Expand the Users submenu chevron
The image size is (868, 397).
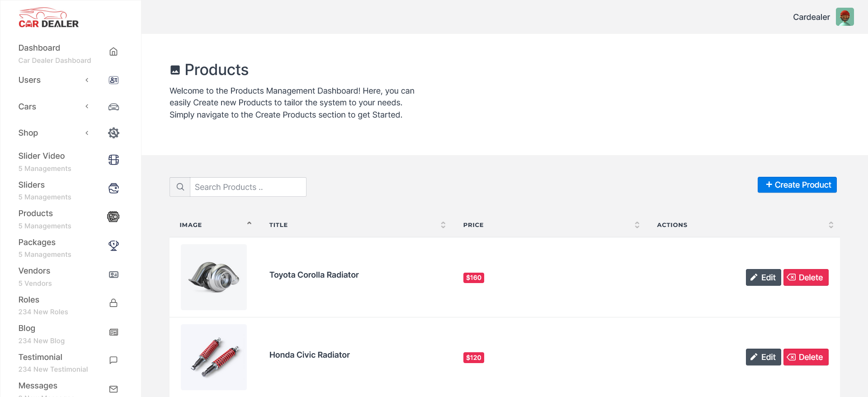(87, 80)
